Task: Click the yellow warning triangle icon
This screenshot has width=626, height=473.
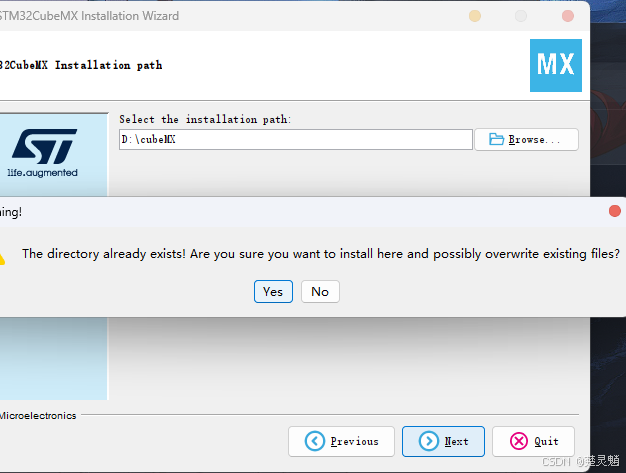Action: (x=2, y=258)
